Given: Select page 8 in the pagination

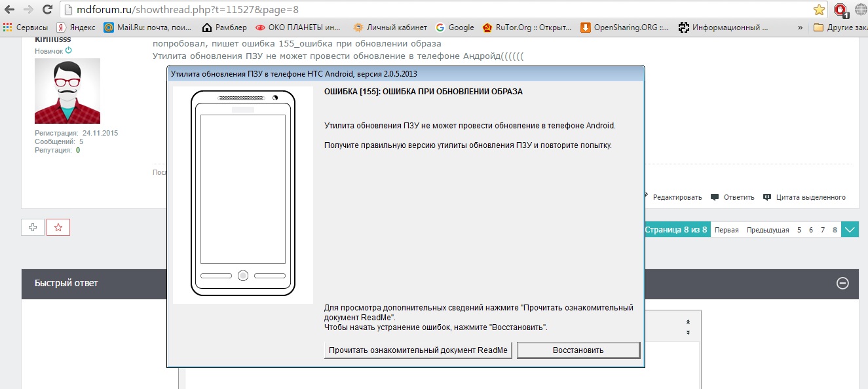Looking at the screenshot, I should coord(835,230).
